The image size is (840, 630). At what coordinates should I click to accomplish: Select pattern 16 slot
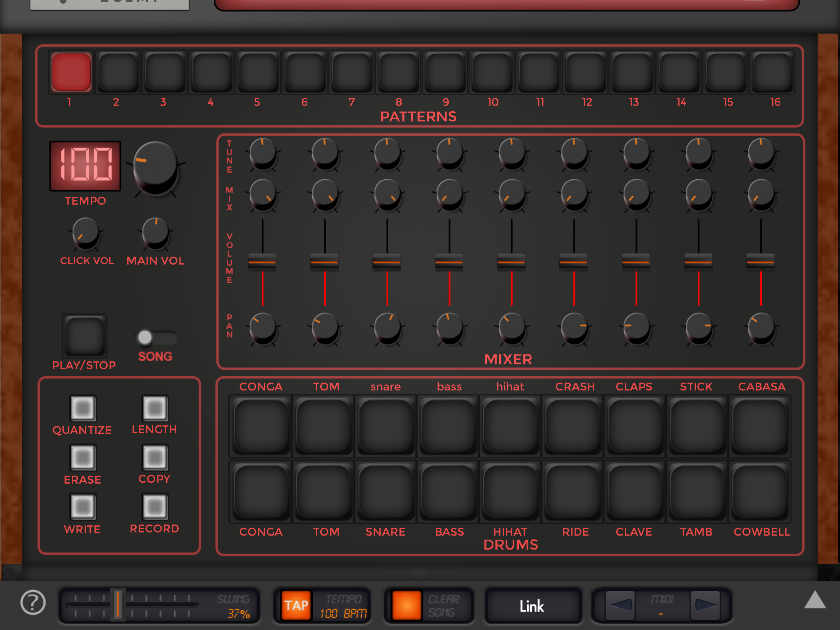click(772, 72)
